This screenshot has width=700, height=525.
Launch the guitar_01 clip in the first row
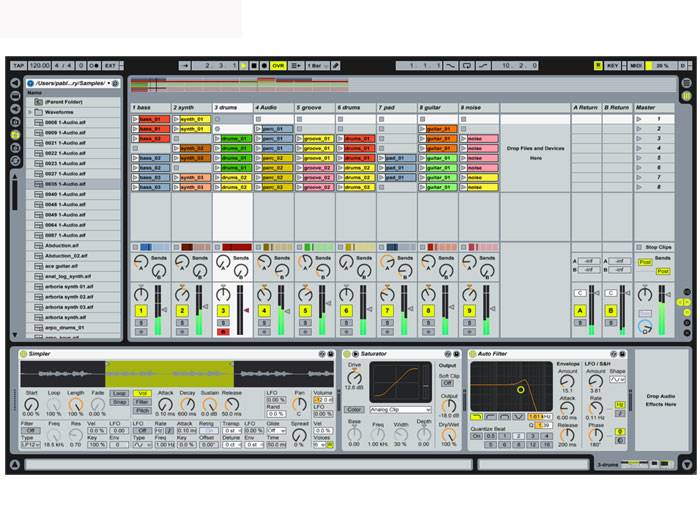coord(438,119)
